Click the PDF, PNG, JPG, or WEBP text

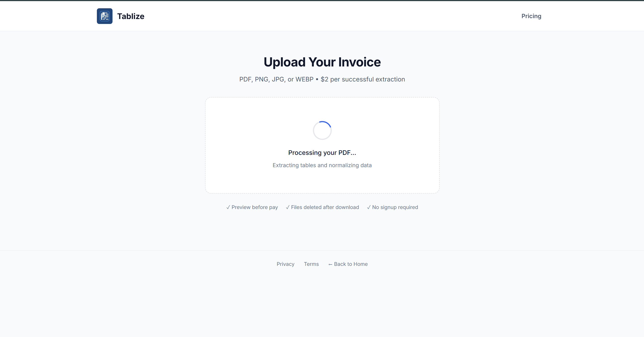tap(276, 79)
